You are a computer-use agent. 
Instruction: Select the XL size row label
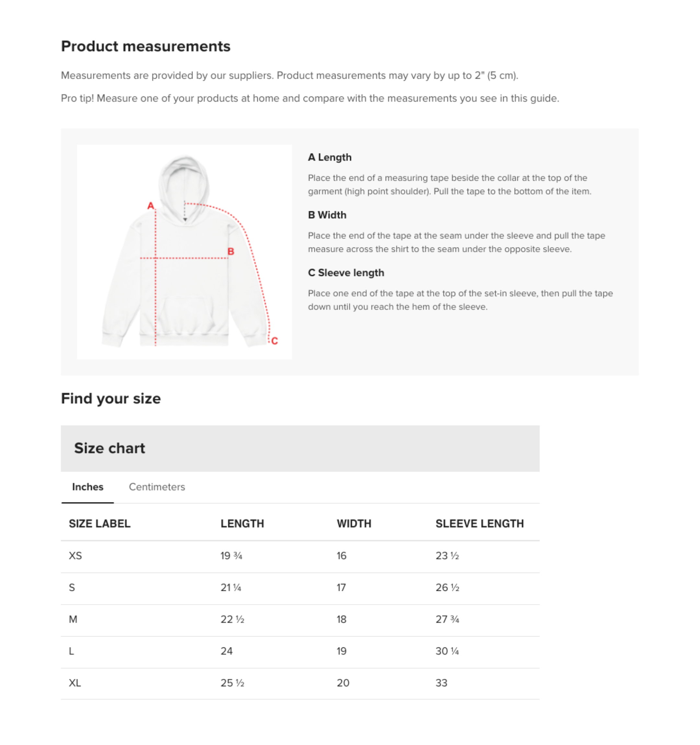(75, 683)
